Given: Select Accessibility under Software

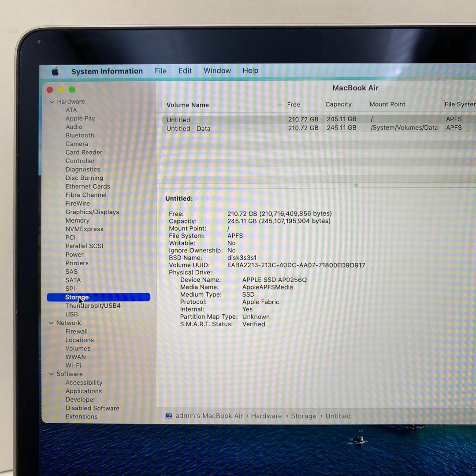Looking at the screenshot, I should (84, 383).
